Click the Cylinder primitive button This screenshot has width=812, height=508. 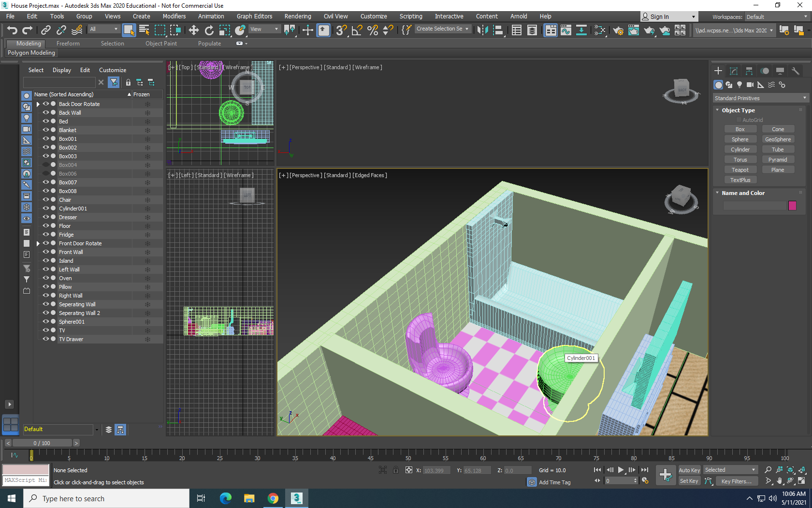click(x=740, y=149)
